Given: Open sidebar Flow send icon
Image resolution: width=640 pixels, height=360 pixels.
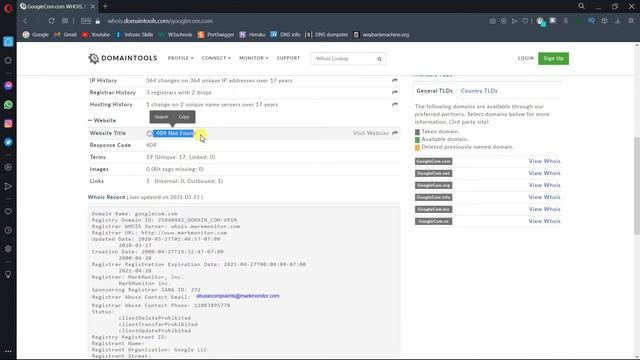Looking at the screenshot, I should [8, 187].
